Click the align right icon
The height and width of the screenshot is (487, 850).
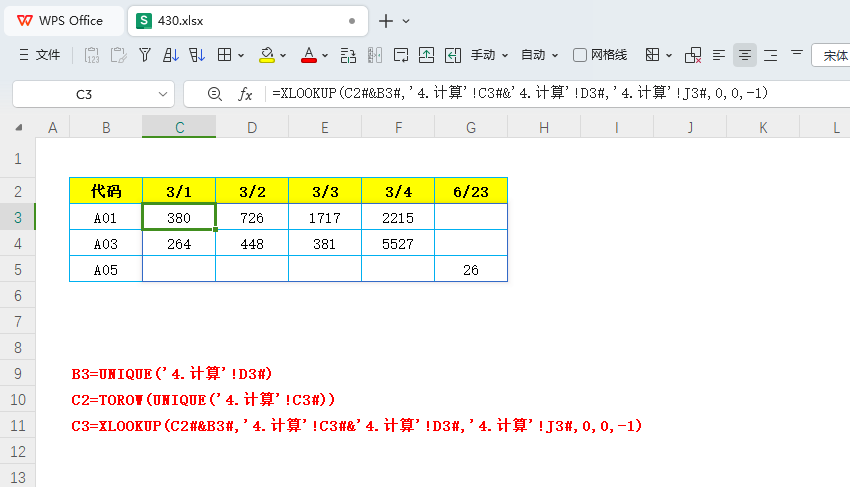(770, 55)
